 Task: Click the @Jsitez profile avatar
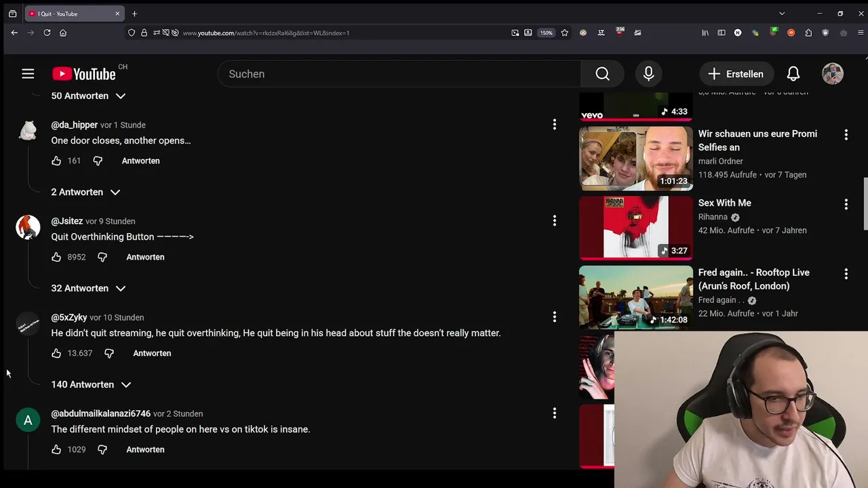tap(28, 228)
